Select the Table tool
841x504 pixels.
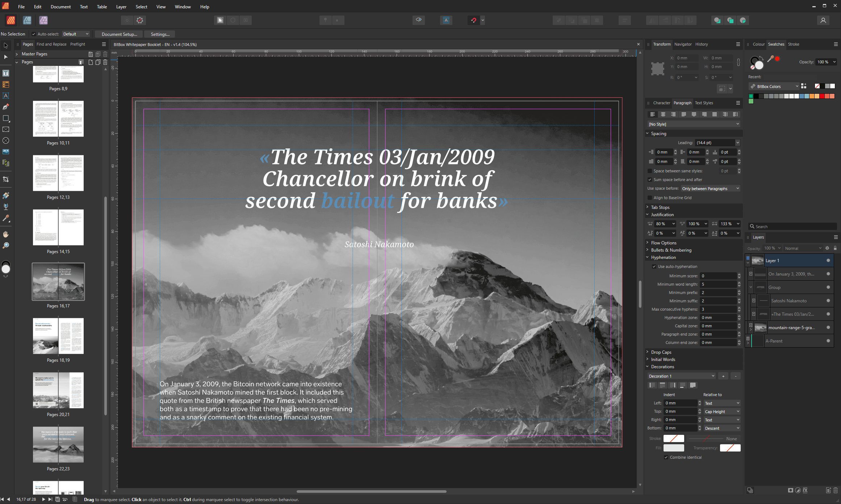click(x=6, y=84)
